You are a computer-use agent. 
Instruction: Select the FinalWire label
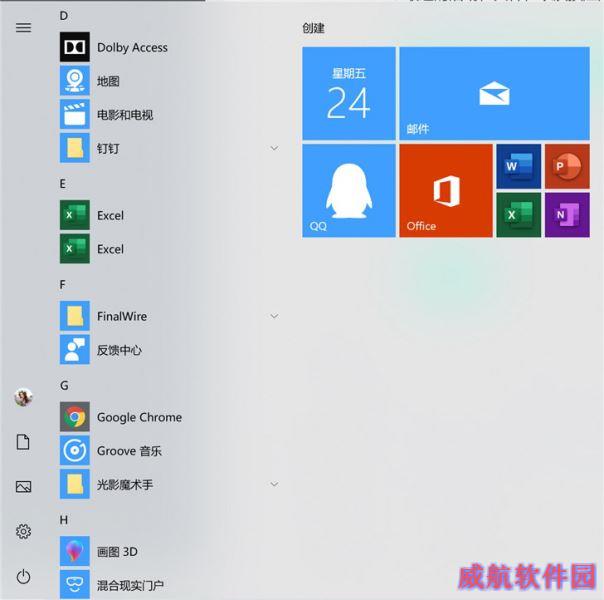point(122,316)
